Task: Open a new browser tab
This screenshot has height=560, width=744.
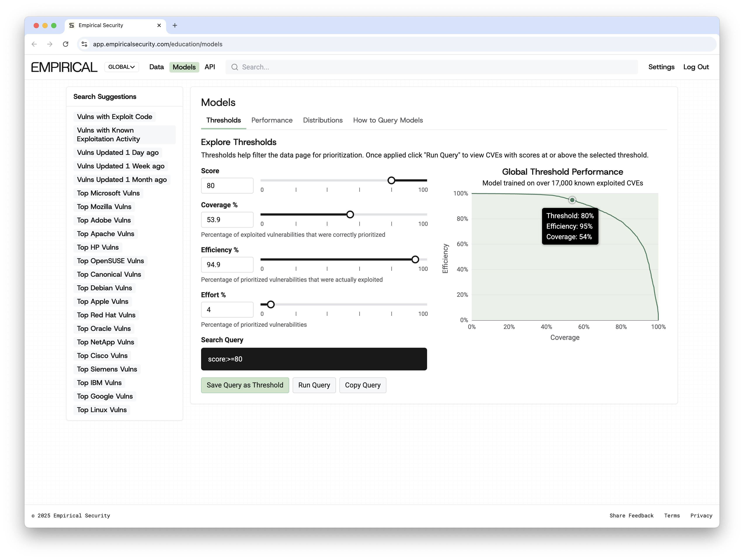Action: (x=175, y=25)
